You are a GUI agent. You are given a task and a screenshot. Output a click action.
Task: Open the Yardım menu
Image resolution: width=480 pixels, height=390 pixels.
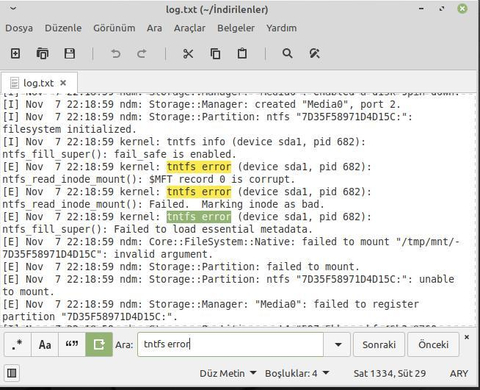281,28
